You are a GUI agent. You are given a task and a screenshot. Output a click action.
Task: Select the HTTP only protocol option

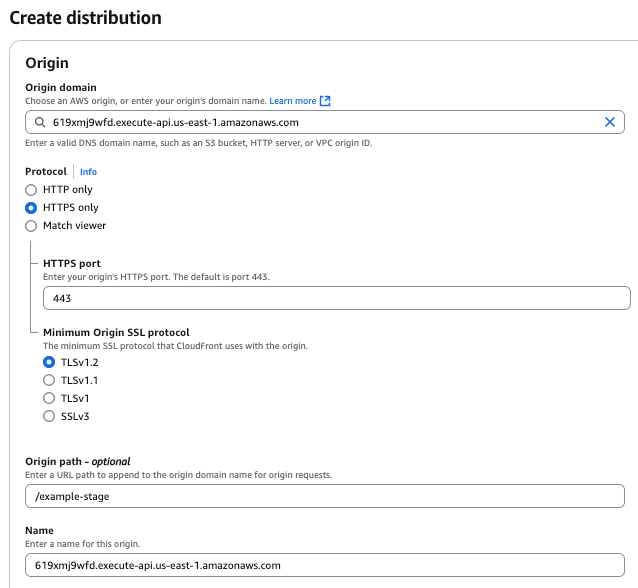pos(32,190)
